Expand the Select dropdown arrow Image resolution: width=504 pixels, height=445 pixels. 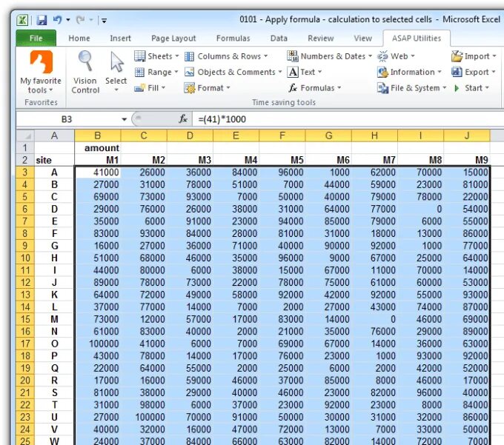pyautogui.click(x=116, y=90)
